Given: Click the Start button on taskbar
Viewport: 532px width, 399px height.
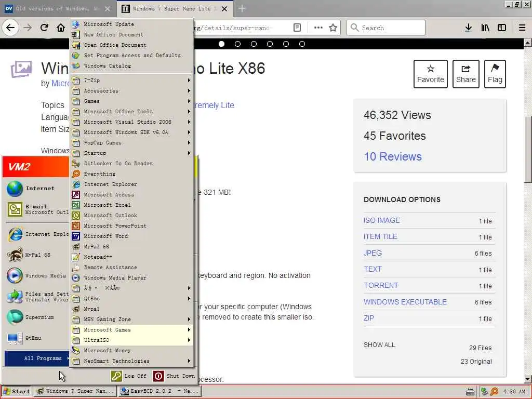Looking at the screenshot, I should click(x=16, y=391).
